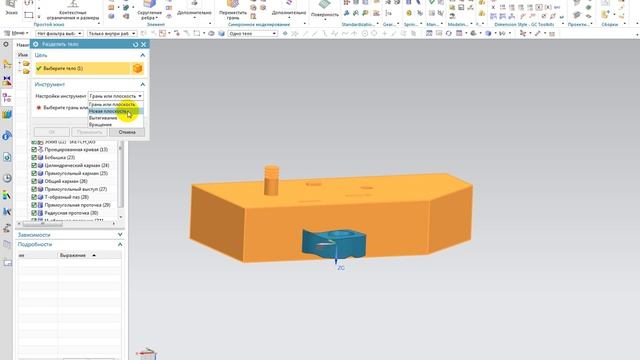The height and width of the screenshot is (360, 640).
Task: Choose Новая плоскость in the list
Action: [x=116, y=111]
